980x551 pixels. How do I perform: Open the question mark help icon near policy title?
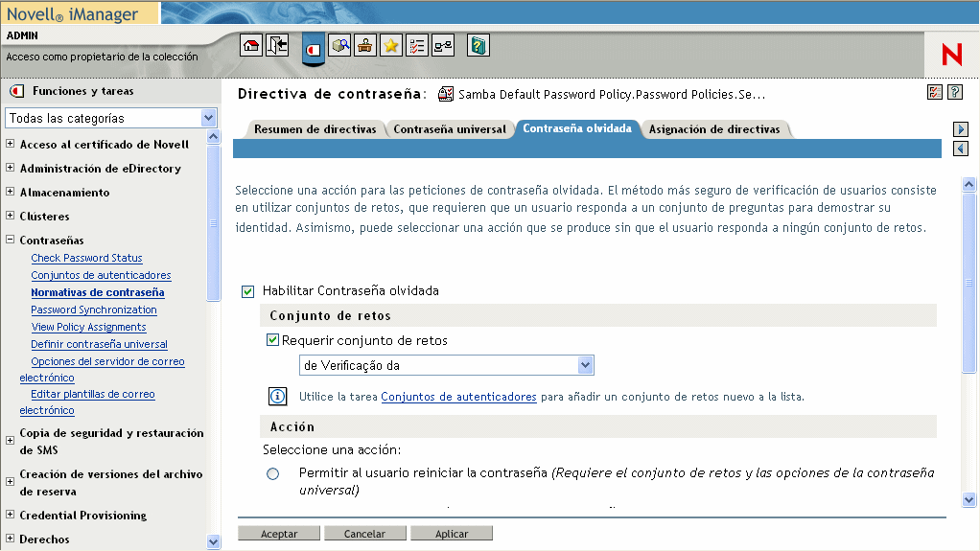coord(955,92)
